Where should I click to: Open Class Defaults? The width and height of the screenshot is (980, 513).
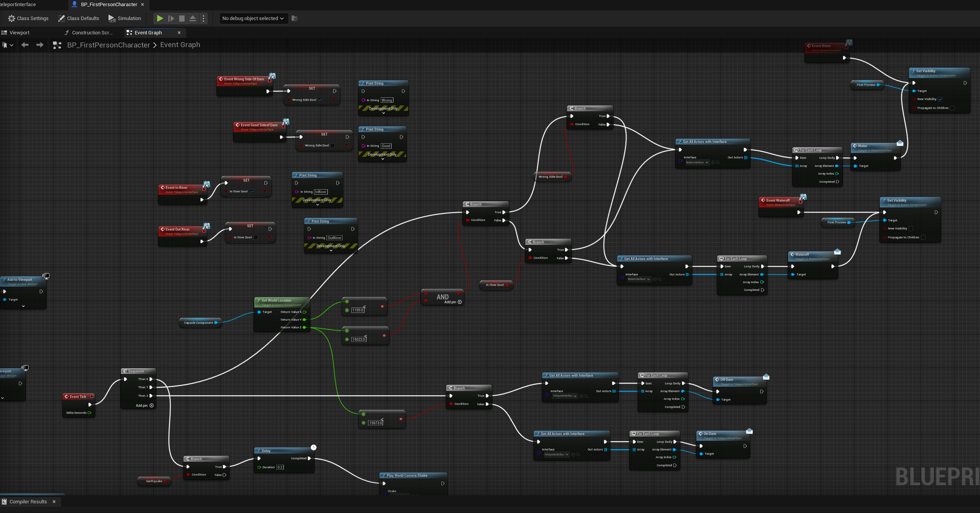(79, 18)
